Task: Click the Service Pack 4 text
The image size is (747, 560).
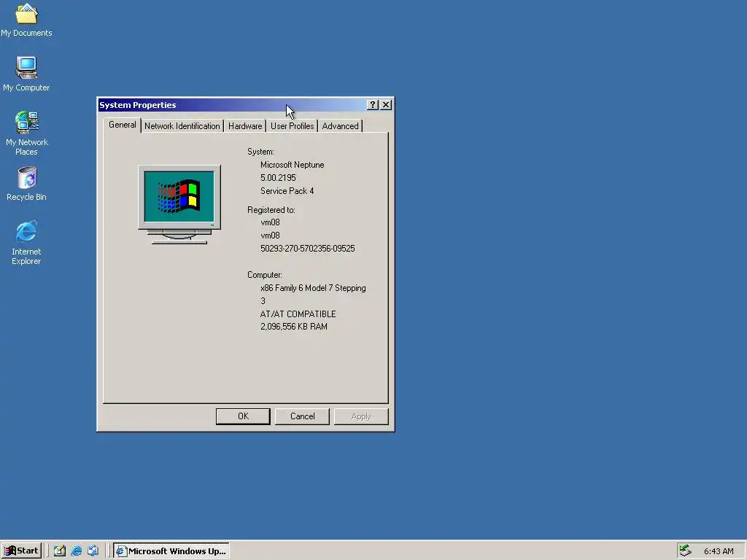Action: [x=287, y=191]
